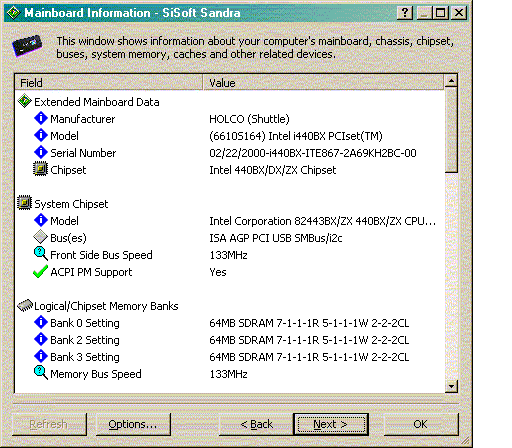Image resolution: width=512 pixels, height=448 pixels.
Task: Click the chip icon beside Chipset row
Action: pos(40,169)
